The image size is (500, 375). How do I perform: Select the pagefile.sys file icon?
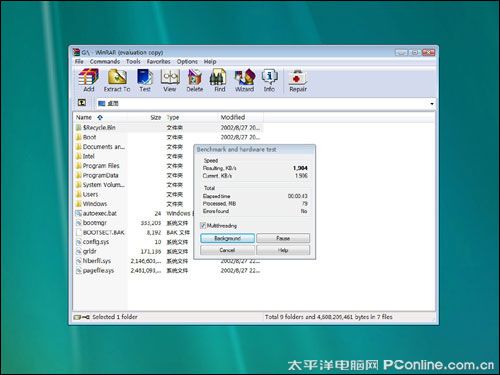coord(79,270)
